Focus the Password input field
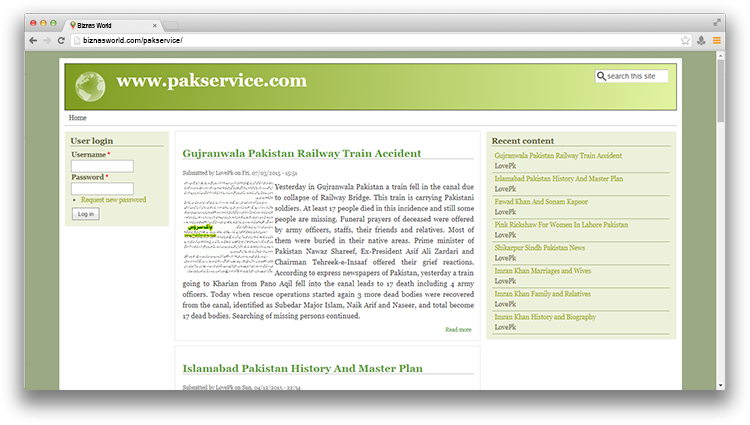 tap(102, 188)
